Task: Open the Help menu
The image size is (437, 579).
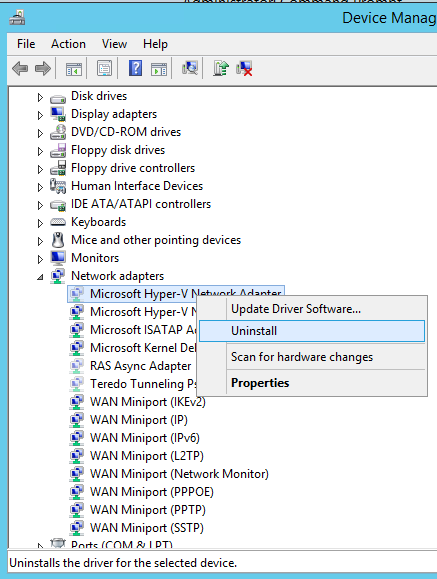Action: coord(155,44)
